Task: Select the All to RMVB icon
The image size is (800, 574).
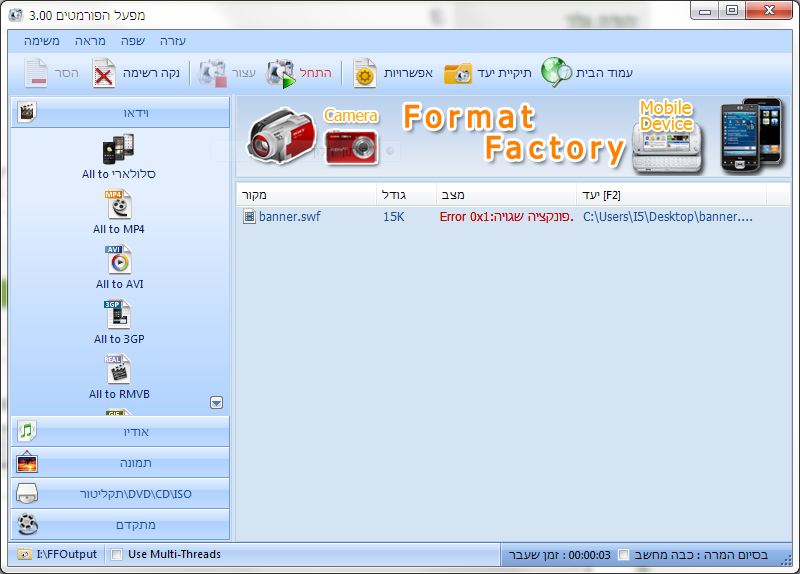Action: point(118,370)
